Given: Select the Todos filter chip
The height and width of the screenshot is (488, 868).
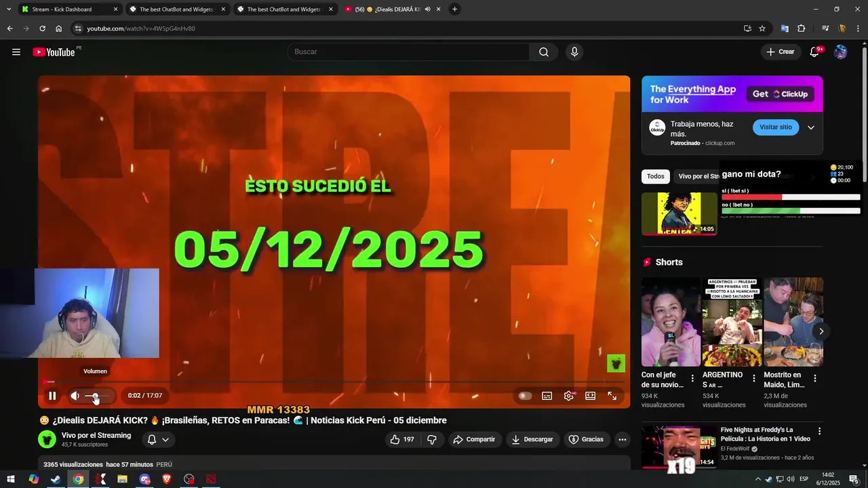Looking at the screenshot, I should tap(656, 176).
